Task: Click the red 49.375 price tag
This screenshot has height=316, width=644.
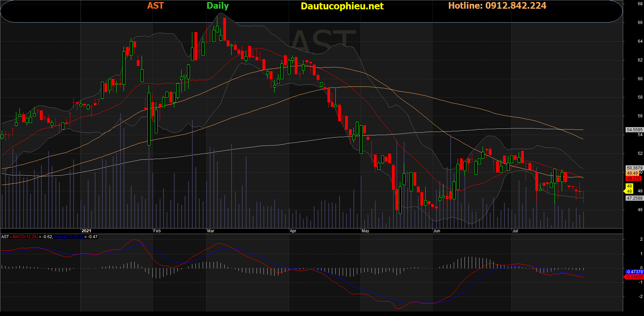Action: pyautogui.click(x=634, y=178)
